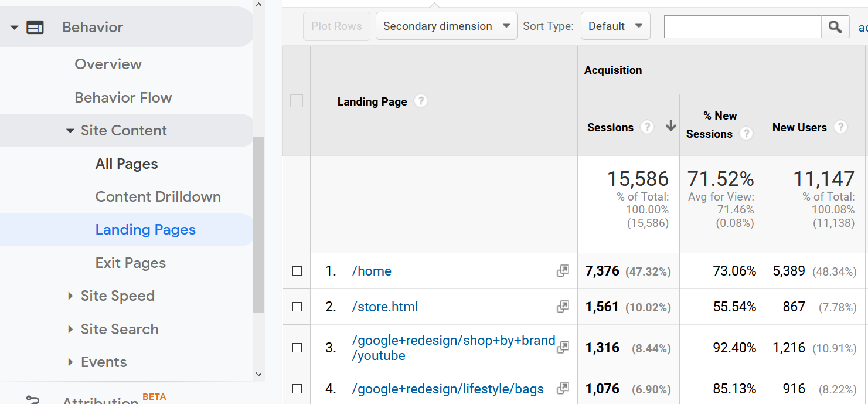Check the box for the /store.html row

(x=297, y=307)
